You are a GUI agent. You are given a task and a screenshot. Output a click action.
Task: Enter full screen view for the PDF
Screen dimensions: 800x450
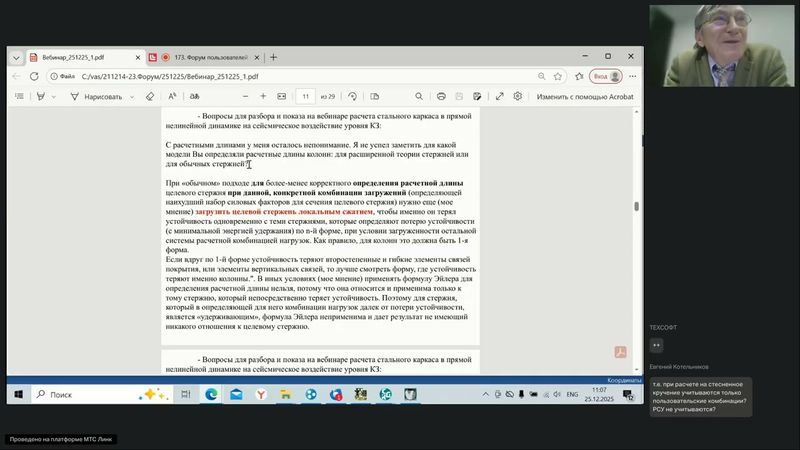(x=499, y=96)
